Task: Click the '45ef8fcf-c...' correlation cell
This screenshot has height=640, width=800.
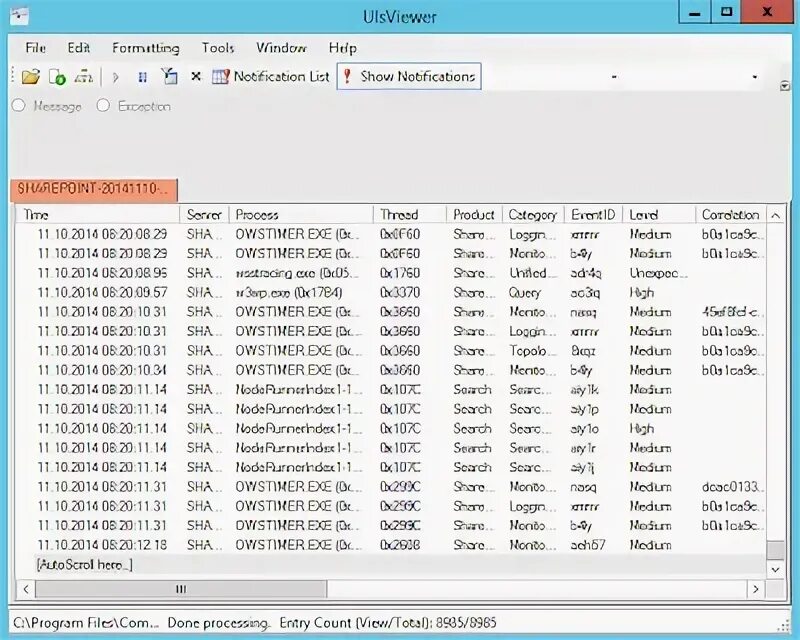Action: click(732, 312)
